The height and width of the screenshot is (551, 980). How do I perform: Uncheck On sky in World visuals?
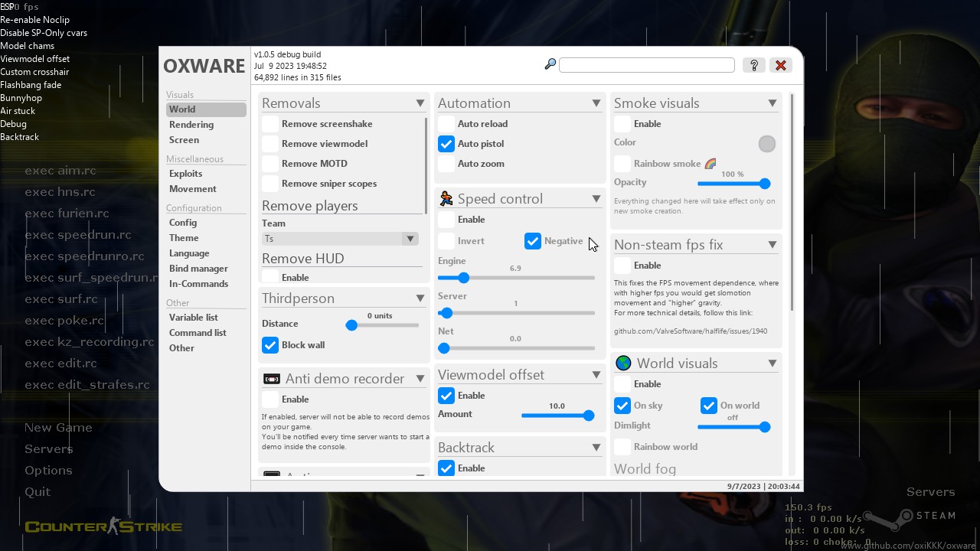pos(622,406)
